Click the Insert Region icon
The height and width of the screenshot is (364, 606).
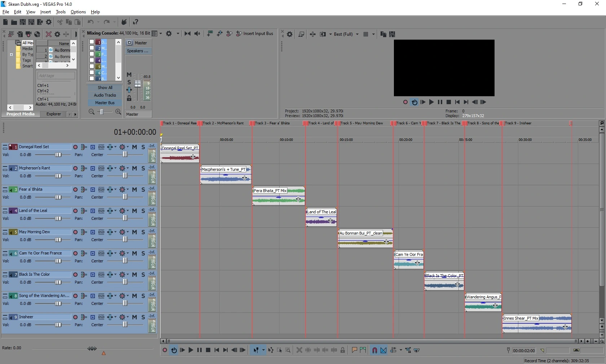(x=363, y=350)
